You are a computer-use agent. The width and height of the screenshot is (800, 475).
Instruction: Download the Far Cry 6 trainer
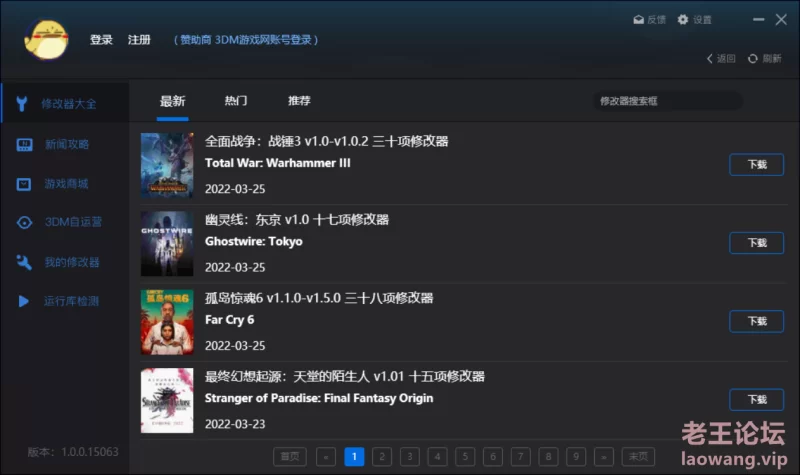pos(757,321)
